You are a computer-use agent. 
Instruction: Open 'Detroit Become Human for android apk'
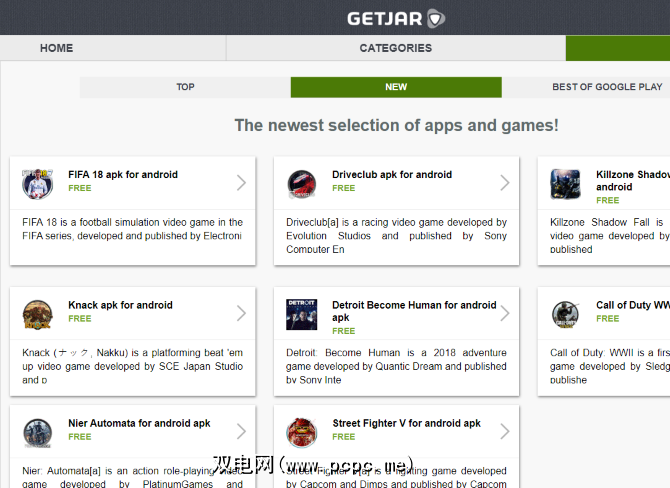coord(414,311)
